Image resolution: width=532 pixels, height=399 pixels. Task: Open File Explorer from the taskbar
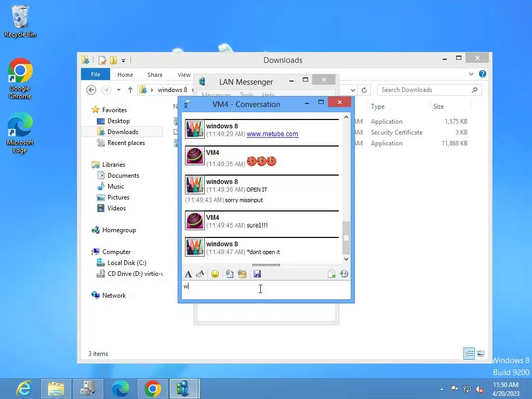pyautogui.click(x=56, y=389)
